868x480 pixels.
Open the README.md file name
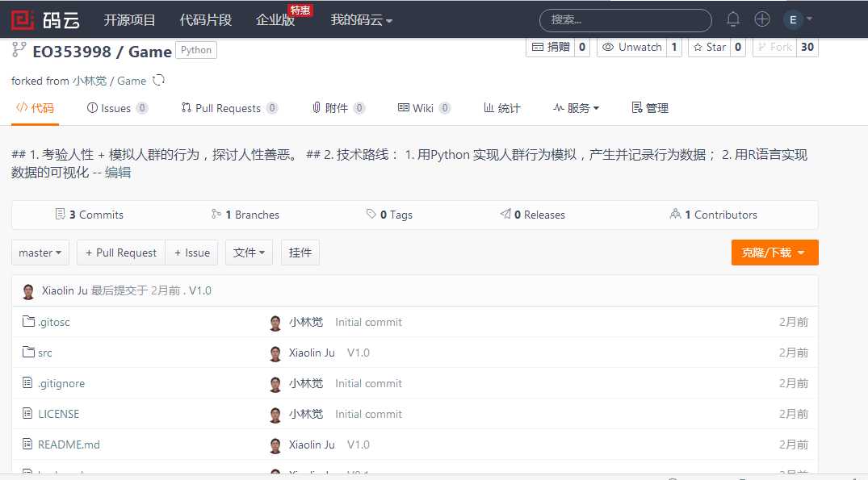click(x=69, y=445)
